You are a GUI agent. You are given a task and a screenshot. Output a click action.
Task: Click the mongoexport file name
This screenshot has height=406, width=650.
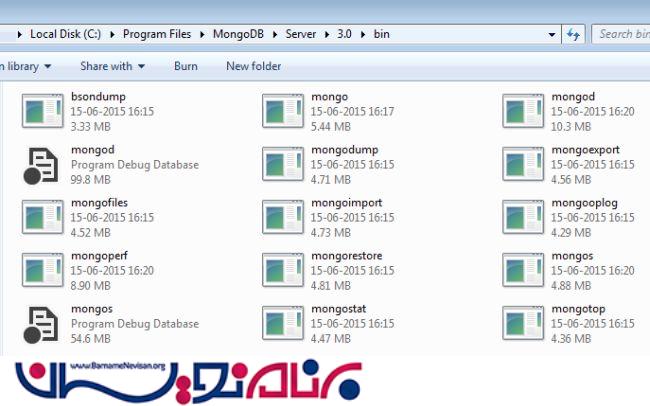coord(585,150)
